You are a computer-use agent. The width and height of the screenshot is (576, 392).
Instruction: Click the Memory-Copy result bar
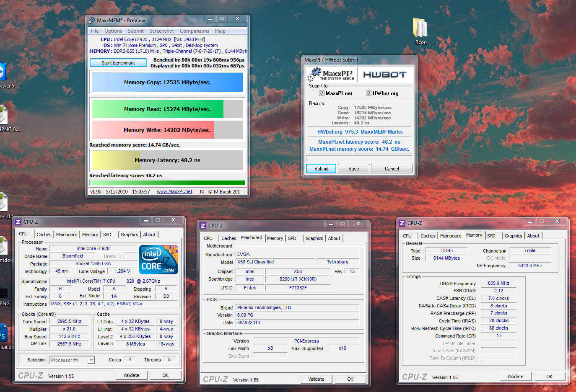click(167, 82)
